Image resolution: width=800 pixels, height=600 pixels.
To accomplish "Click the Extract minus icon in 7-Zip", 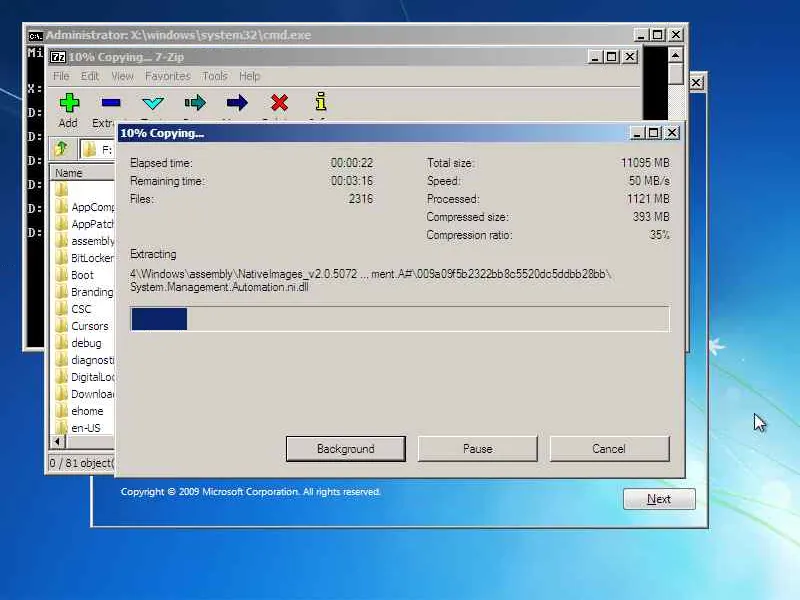I will [111, 103].
